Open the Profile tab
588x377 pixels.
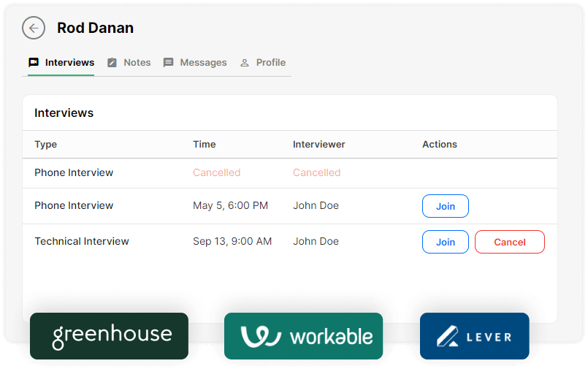click(263, 63)
